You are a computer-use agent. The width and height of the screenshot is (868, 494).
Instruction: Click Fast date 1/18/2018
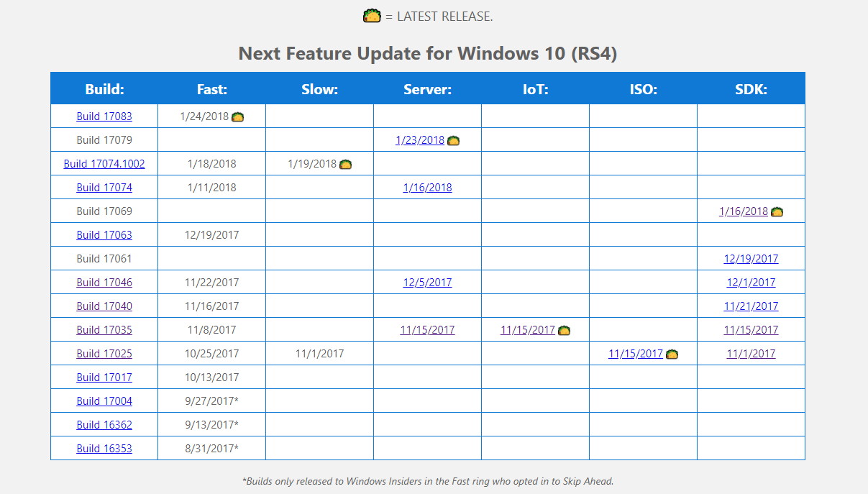[x=212, y=164]
